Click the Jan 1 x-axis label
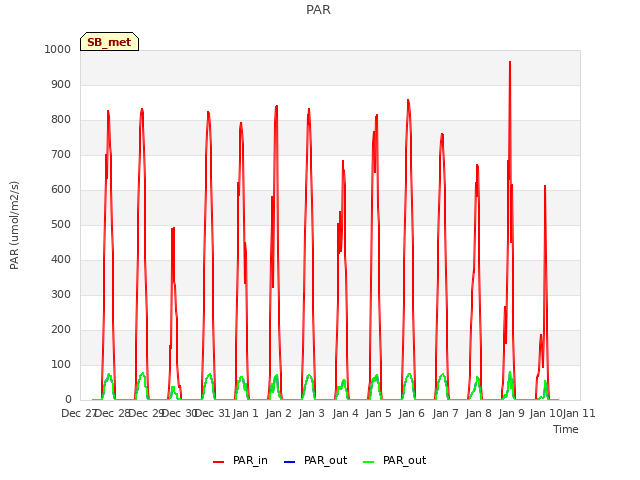This screenshot has height=480, width=640. 246,413
